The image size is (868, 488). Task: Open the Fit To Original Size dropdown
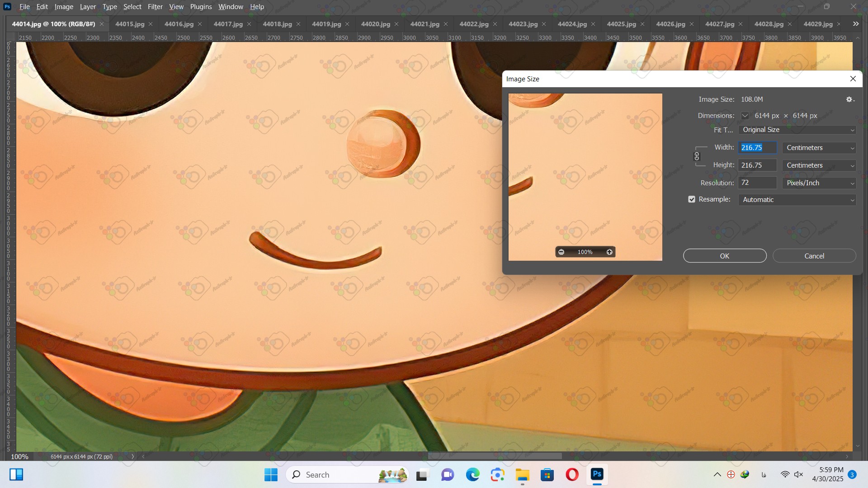[x=797, y=130]
